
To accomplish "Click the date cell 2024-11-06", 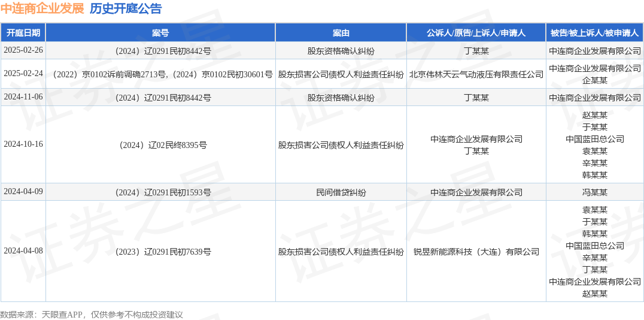I will pyautogui.click(x=23, y=97).
